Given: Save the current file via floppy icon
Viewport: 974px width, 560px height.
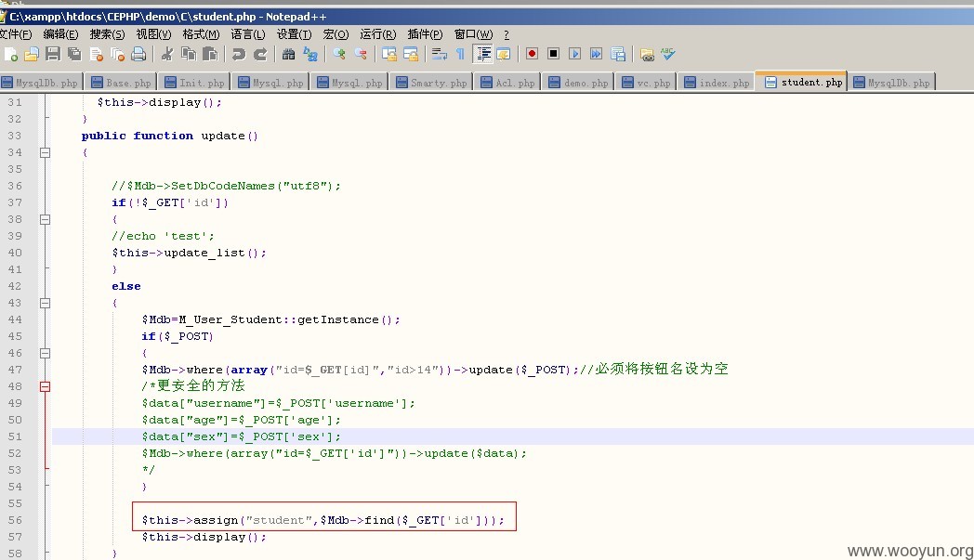Looking at the screenshot, I should [53, 55].
